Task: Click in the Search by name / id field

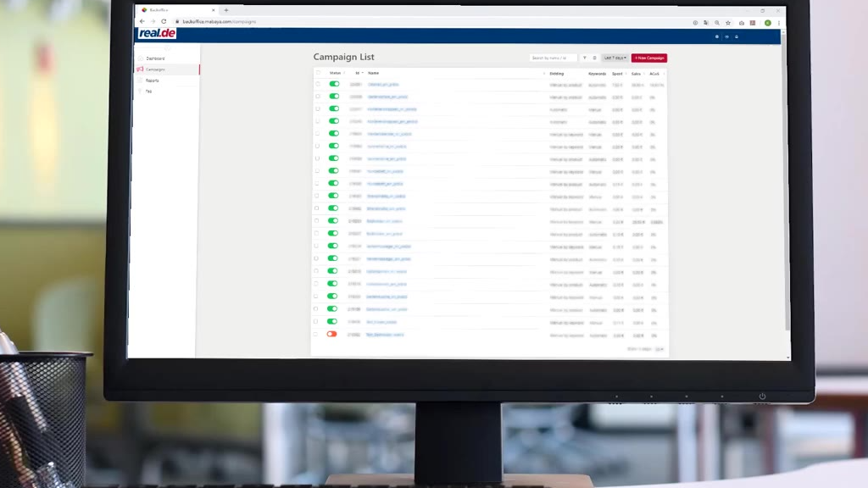Action: tap(553, 58)
